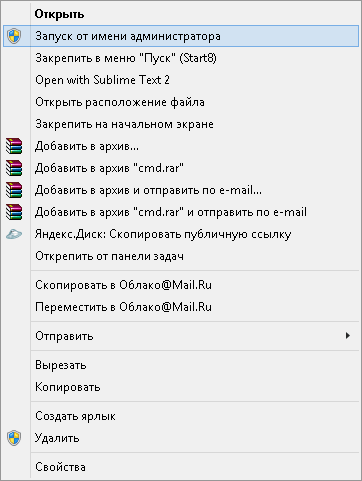Screen dimensions: 362x481
Task: Select Закрепить на начальном экране
Action: click(x=181, y=124)
